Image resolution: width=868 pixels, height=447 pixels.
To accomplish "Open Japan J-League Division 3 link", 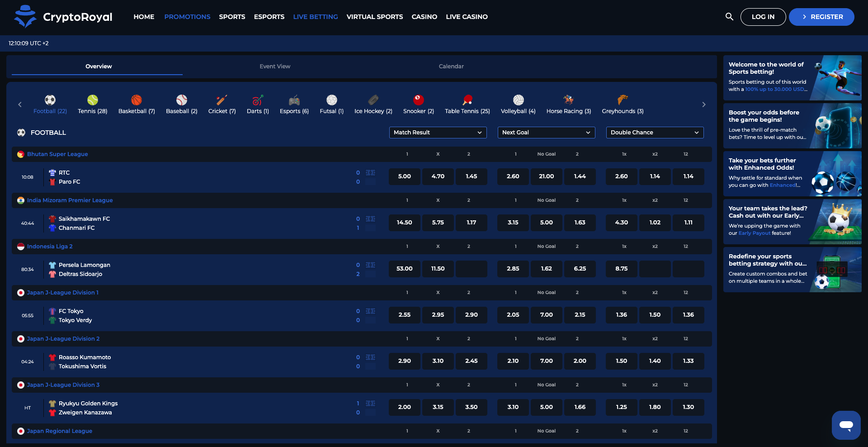I will tap(63, 385).
